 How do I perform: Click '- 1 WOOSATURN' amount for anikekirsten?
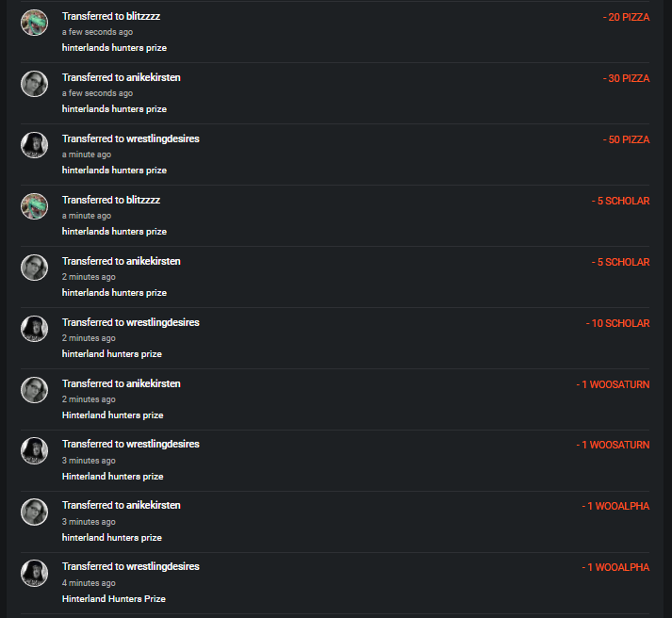(x=613, y=384)
